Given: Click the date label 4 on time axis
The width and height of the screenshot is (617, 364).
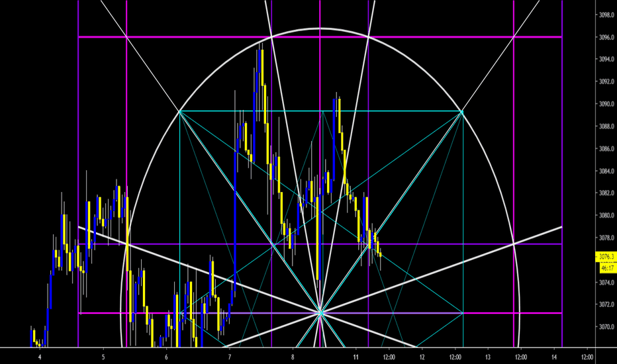Looking at the screenshot, I should click(40, 357).
